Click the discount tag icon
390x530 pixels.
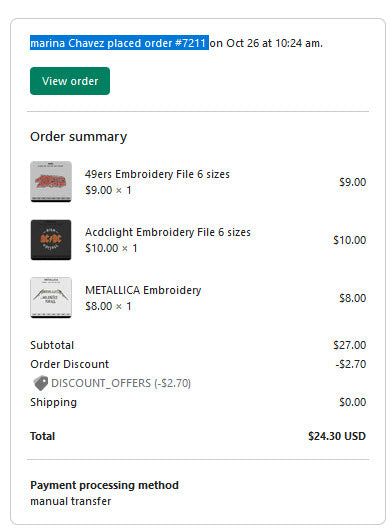point(41,383)
